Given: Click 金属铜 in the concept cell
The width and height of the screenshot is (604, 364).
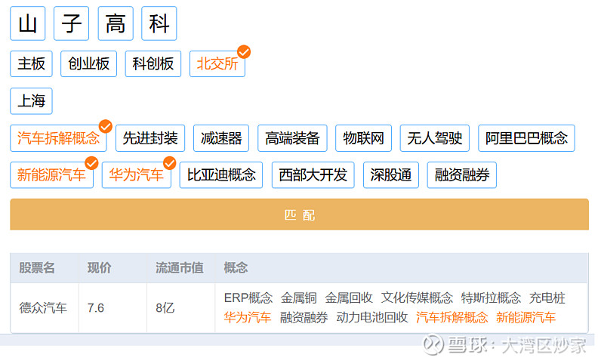Looking at the screenshot, I should [298, 298].
